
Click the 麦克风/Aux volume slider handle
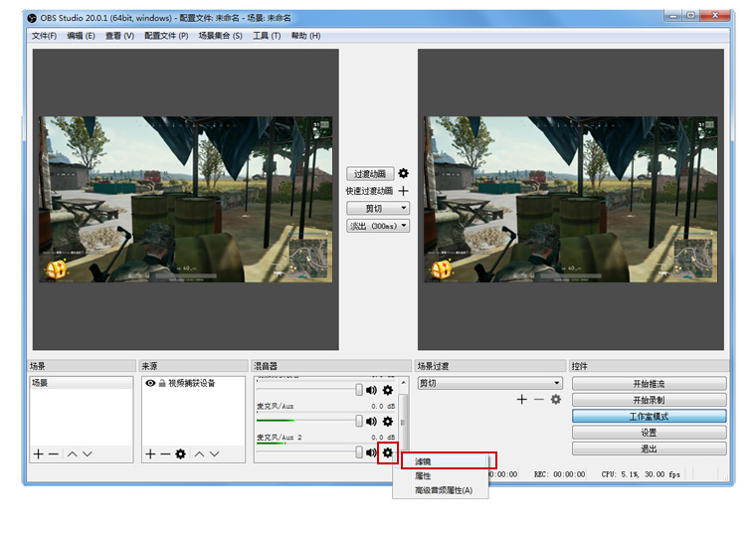click(x=359, y=421)
